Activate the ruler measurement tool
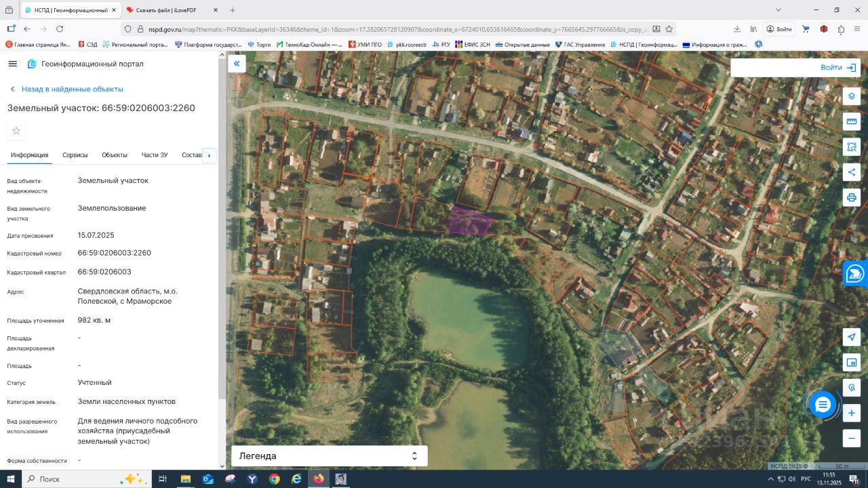 point(852,121)
